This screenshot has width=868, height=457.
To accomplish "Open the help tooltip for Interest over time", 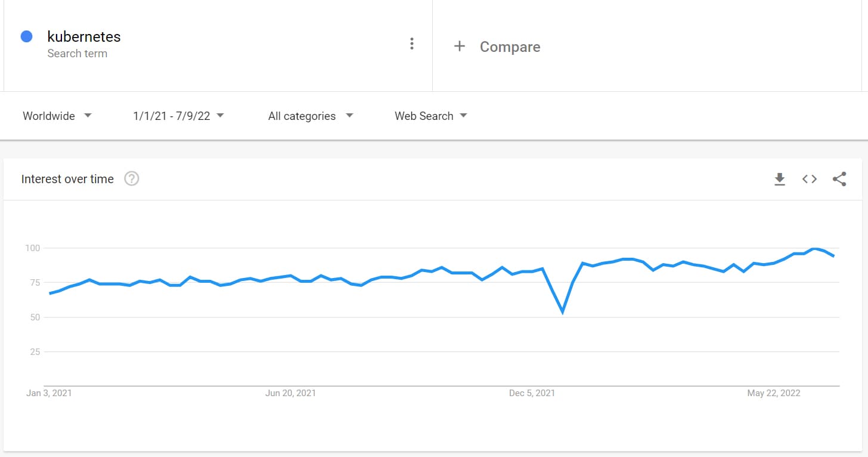I will point(132,178).
